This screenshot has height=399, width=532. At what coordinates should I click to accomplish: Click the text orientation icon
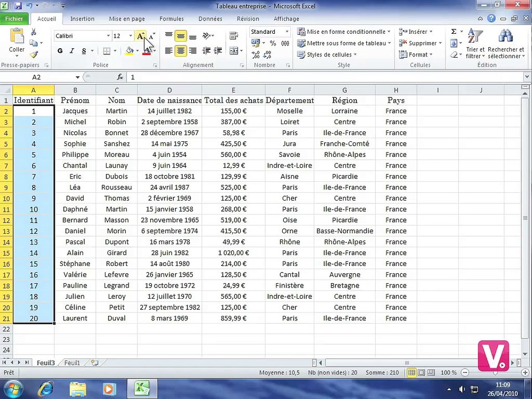point(206,35)
